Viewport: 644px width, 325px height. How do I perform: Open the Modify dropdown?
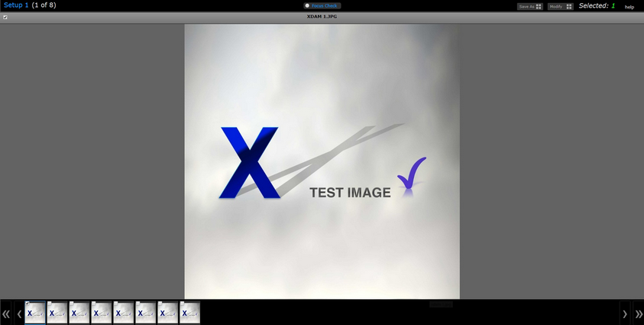pos(555,6)
